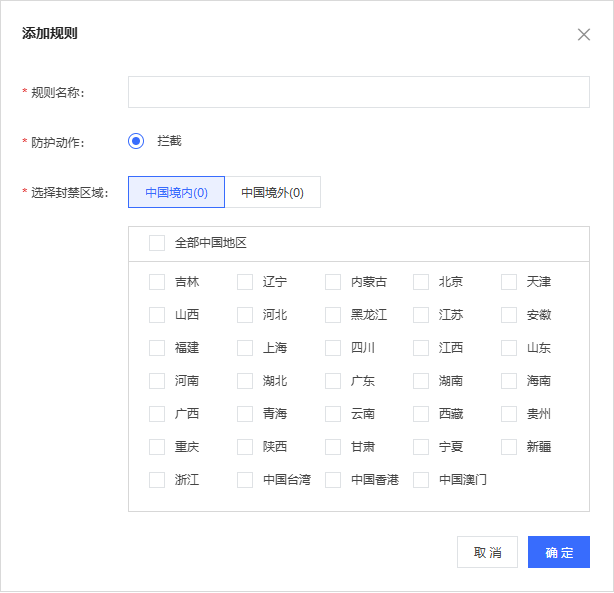The image size is (614, 593).
Task: Check the 中国香港 checkbox
Action: click(x=333, y=479)
